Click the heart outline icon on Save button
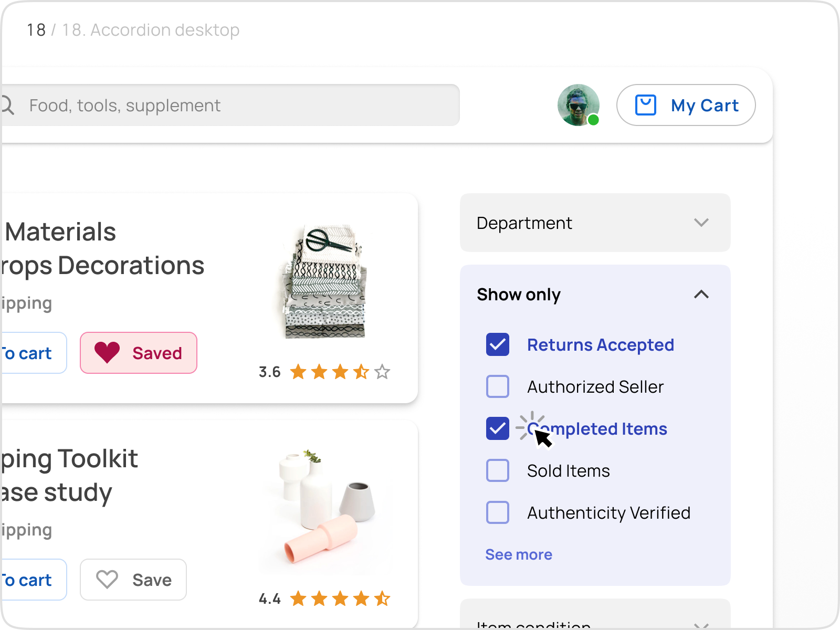 click(108, 580)
